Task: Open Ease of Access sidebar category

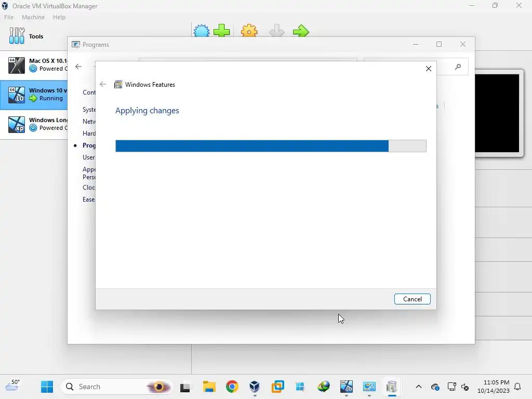Action: coord(88,199)
